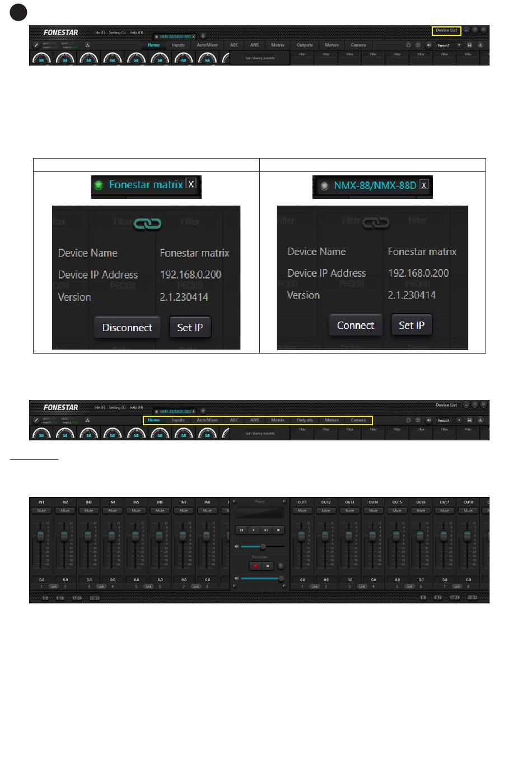Link input channels 1 and 2
The image size is (532, 767).
[54, 587]
